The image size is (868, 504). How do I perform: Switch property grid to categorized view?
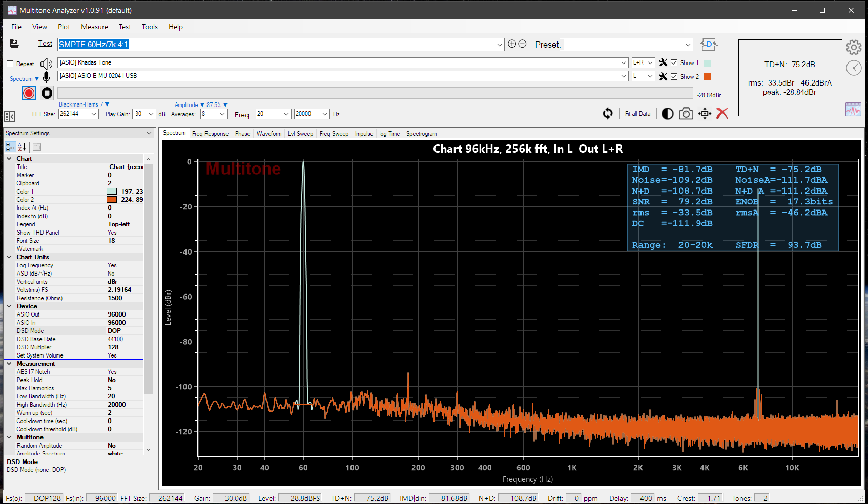click(10, 147)
